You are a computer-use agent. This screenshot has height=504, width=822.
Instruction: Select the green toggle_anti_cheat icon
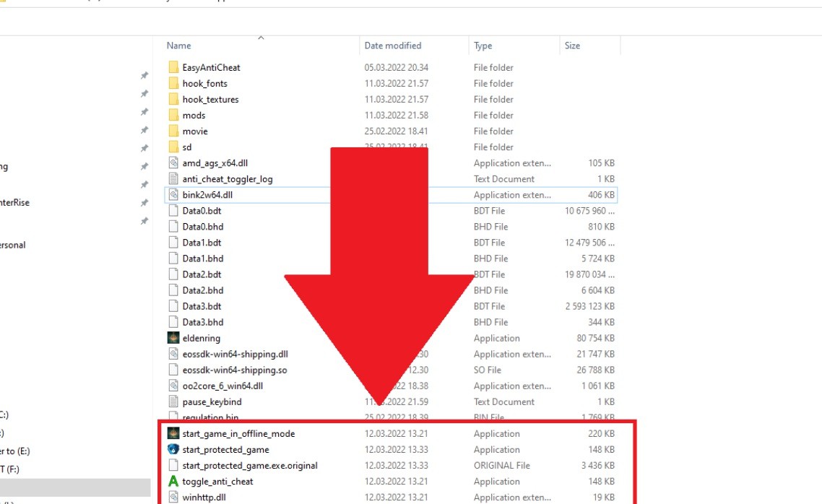[x=173, y=481]
